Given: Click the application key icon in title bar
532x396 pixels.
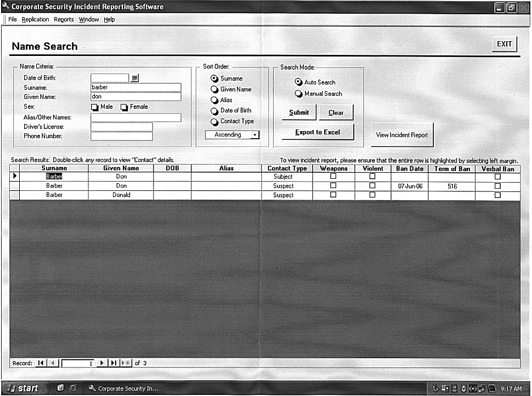Looking at the screenshot, I should (x=6, y=6).
